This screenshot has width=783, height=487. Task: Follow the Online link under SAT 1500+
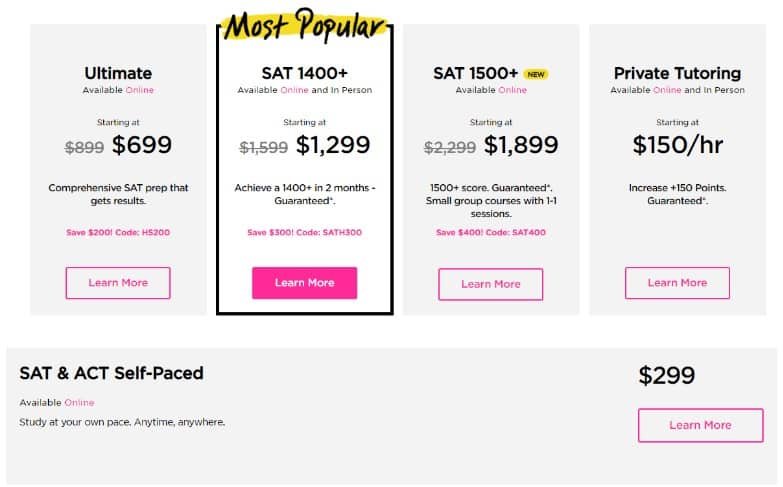pyautogui.click(x=512, y=90)
